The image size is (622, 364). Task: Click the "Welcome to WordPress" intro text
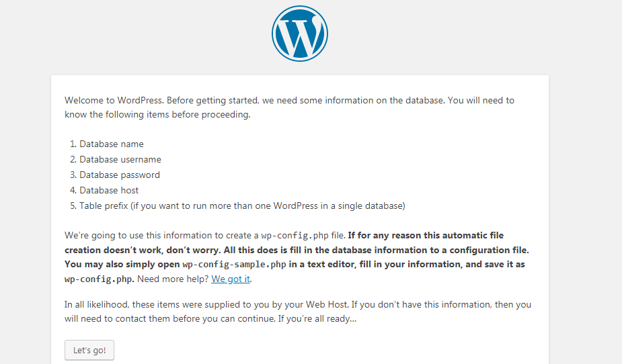(114, 100)
